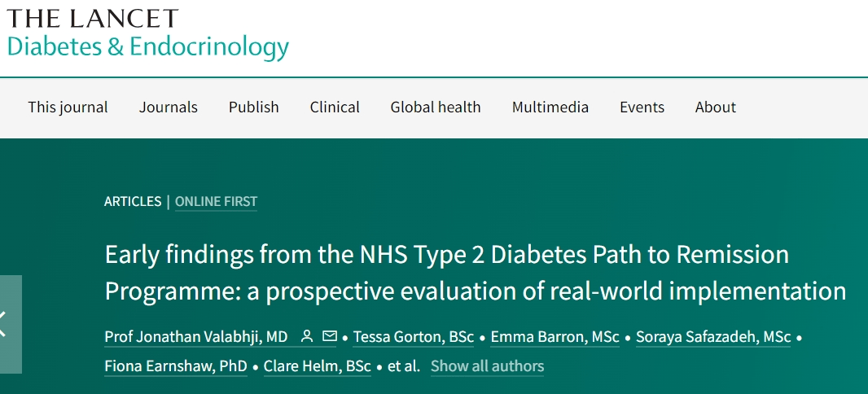Click the previous article arrow icon
Viewport: 868px width, 394px height.
click(x=7, y=324)
